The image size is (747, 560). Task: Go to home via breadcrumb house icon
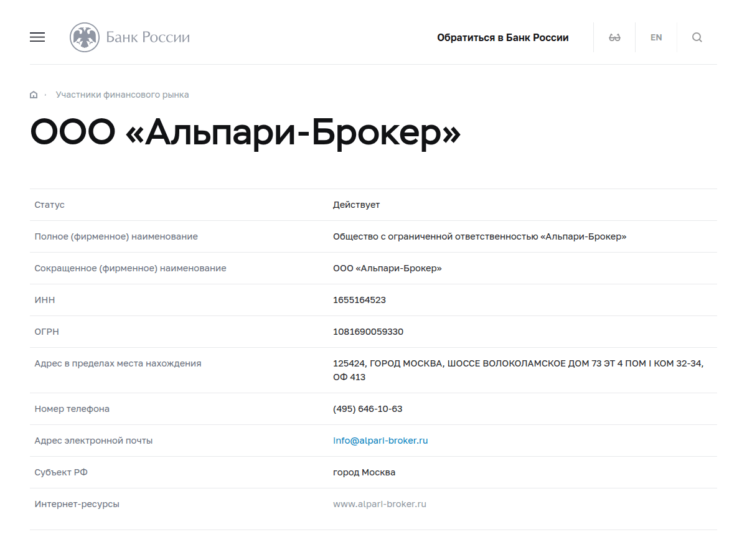[34, 95]
